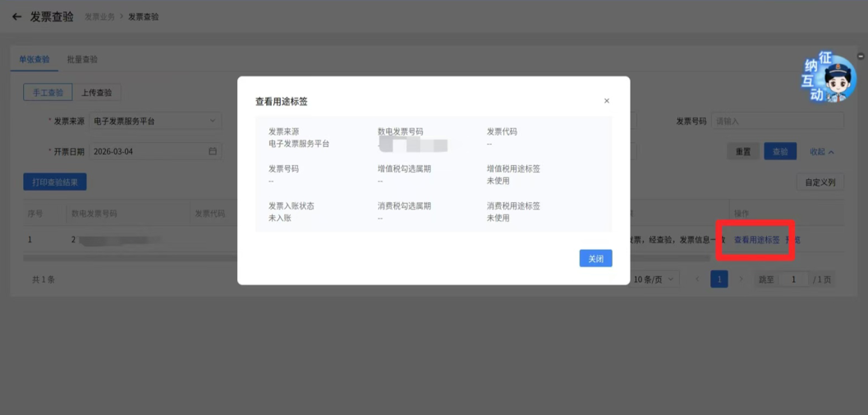This screenshot has width=868, height=415.
Task: Open the 10条/页 page size dropdown
Action: point(654,279)
